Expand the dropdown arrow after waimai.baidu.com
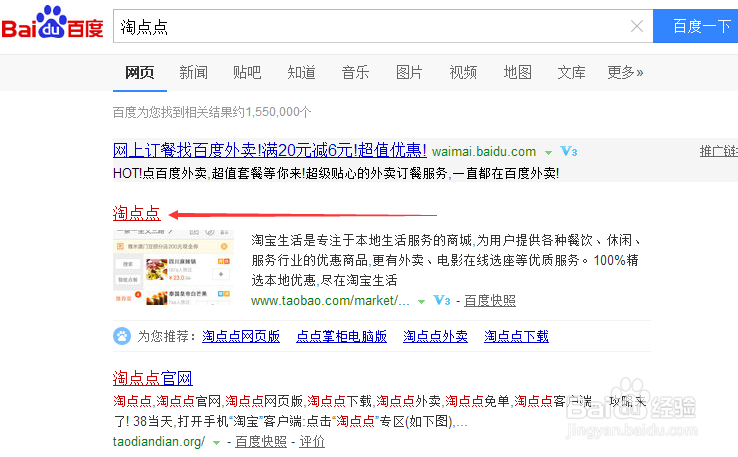The height and width of the screenshot is (457, 738). [x=548, y=152]
